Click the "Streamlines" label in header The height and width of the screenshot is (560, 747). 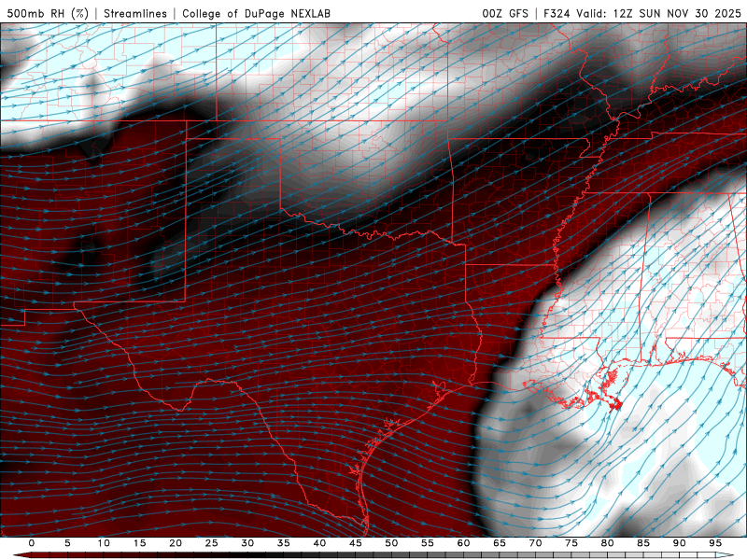(x=135, y=13)
